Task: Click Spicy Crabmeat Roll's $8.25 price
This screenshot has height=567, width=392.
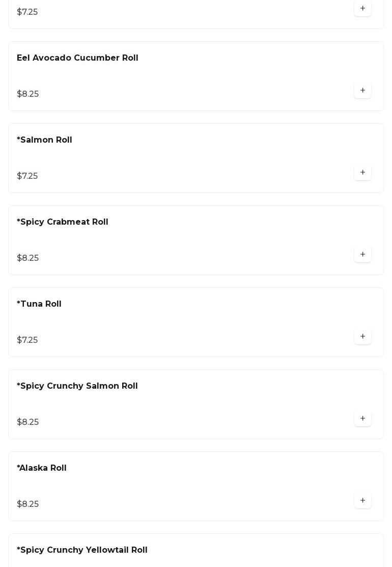Action: coord(27,258)
